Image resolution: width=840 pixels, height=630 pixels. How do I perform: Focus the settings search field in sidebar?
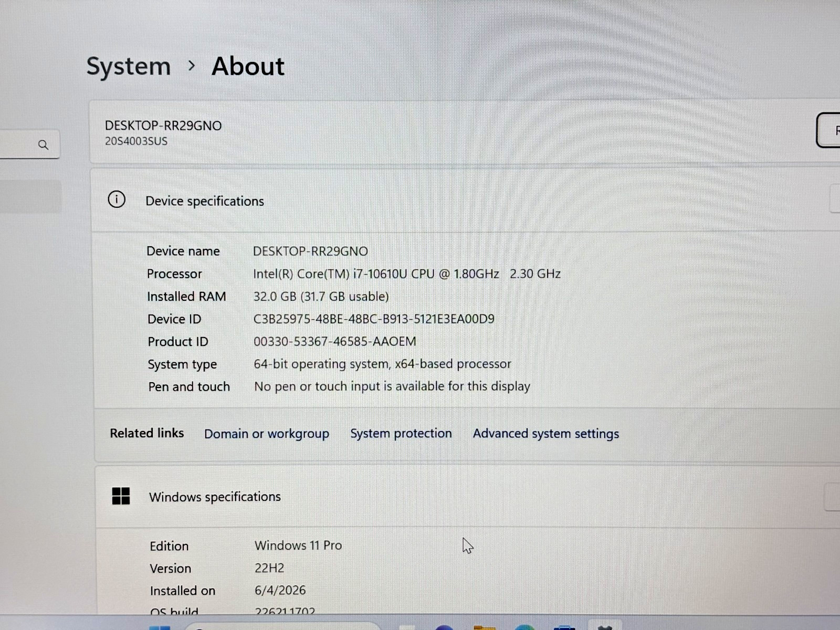pos(29,144)
